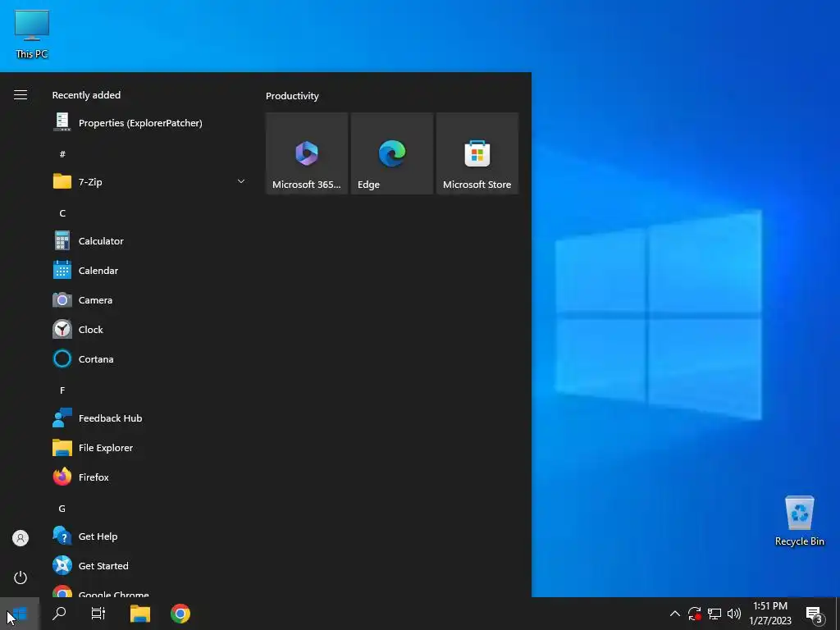The width and height of the screenshot is (840, 630).
Task: Click the '#' letter header
Action: coord(62,153)
